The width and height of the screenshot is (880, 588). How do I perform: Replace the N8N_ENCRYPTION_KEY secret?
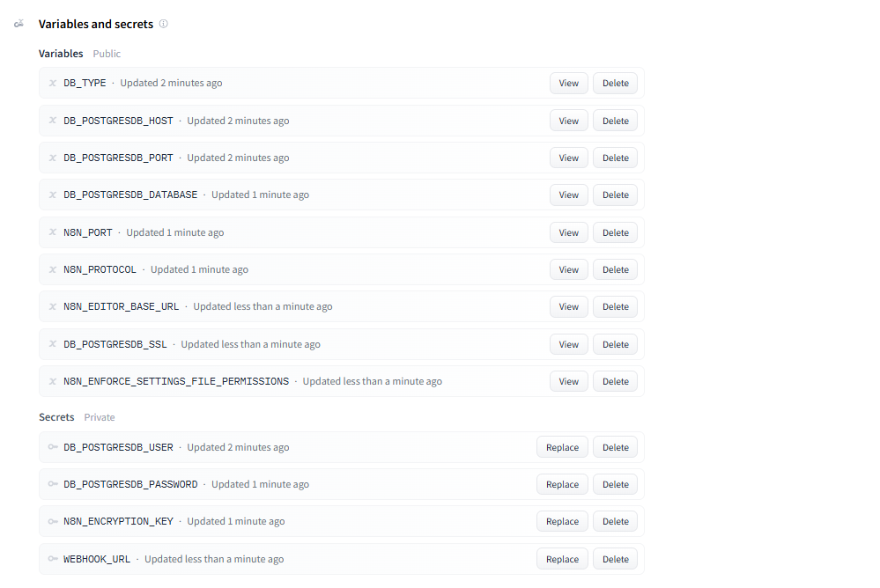coord(562,521)
